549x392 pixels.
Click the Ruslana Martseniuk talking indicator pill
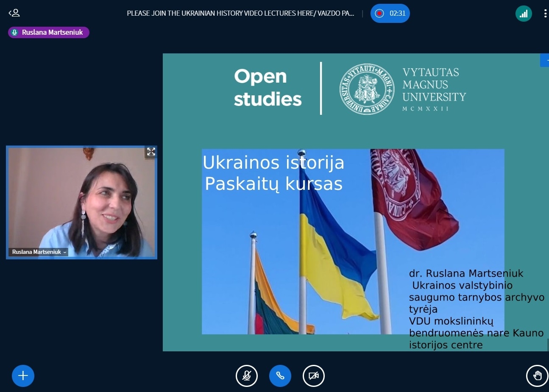coord(49,32)
